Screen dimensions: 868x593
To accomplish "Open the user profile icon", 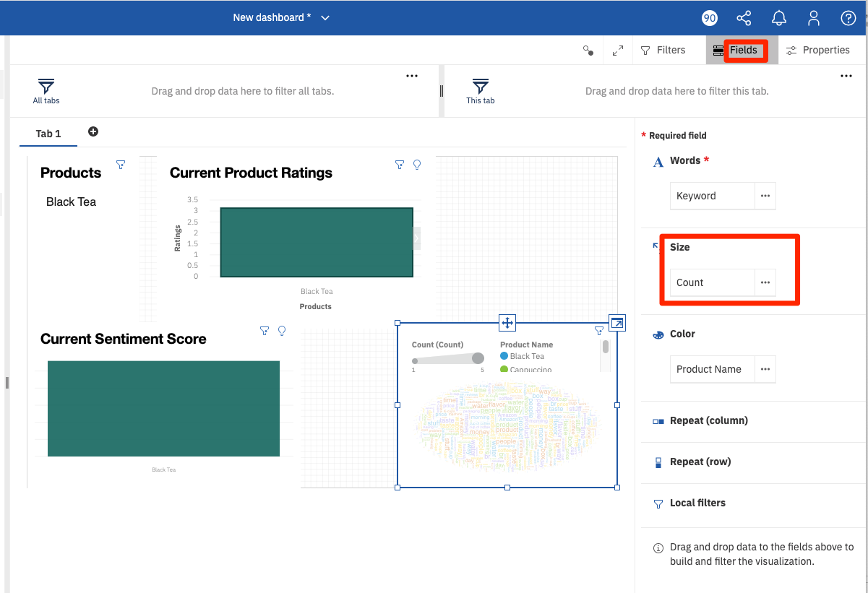I will 814,18.
